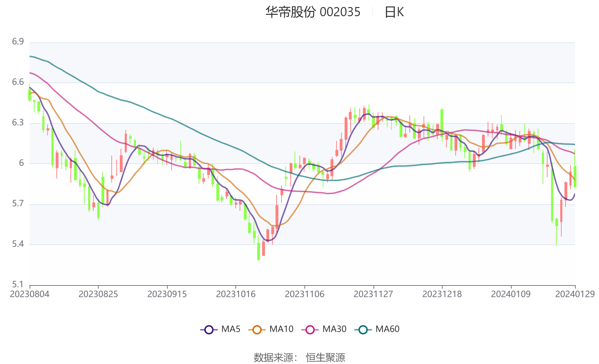
Task: Select the 20230804 x-axis date label
Action: click(30, 294)
